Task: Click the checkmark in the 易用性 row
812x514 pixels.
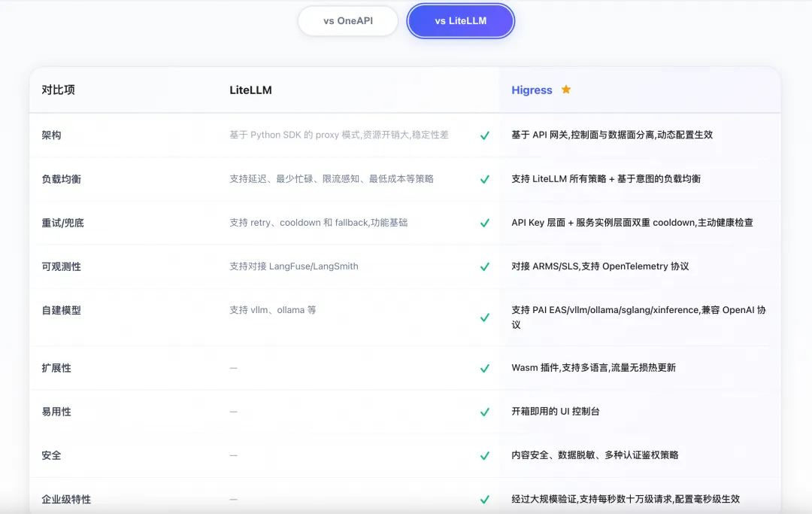Action: click(484, 412)
